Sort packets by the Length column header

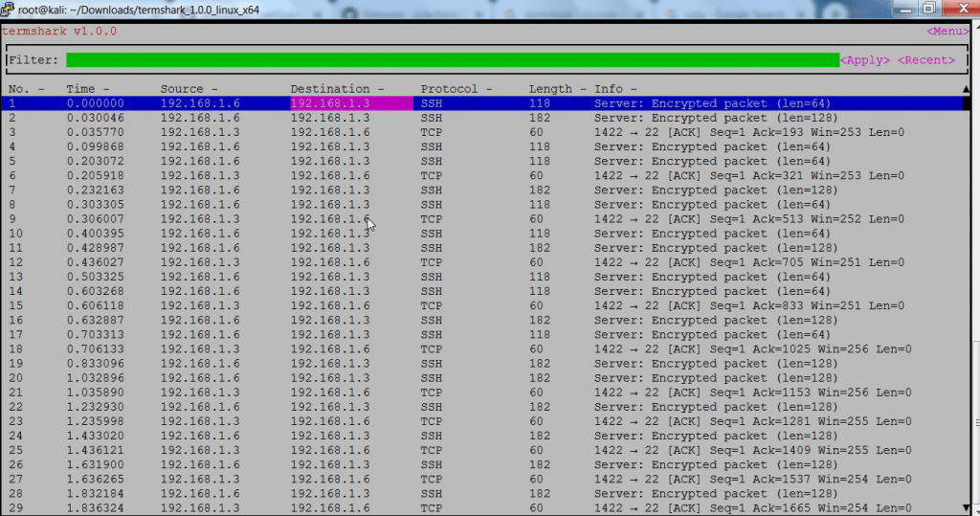558,89
